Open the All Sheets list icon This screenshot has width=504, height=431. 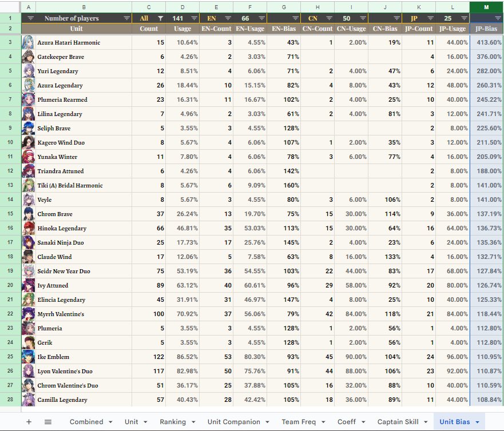coord(48,422)
